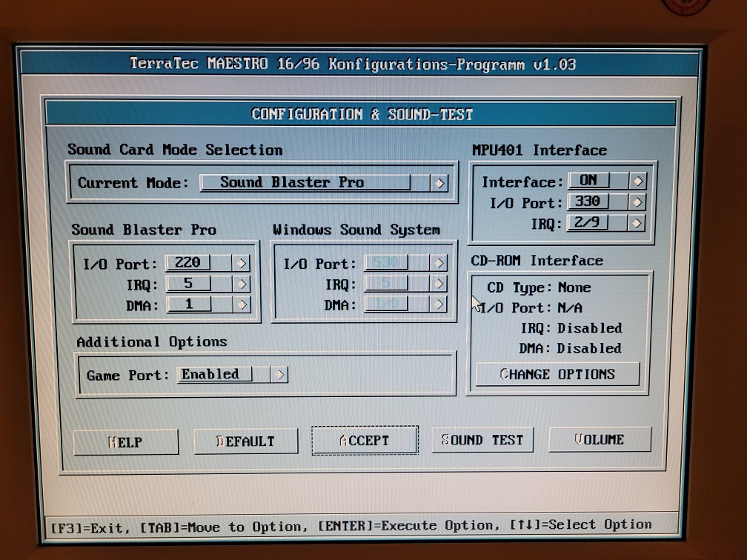Click the CD-ROM 'I/O Port: N/A' text
This screenshot has width=747, height=560.
(x=531, y=308)
